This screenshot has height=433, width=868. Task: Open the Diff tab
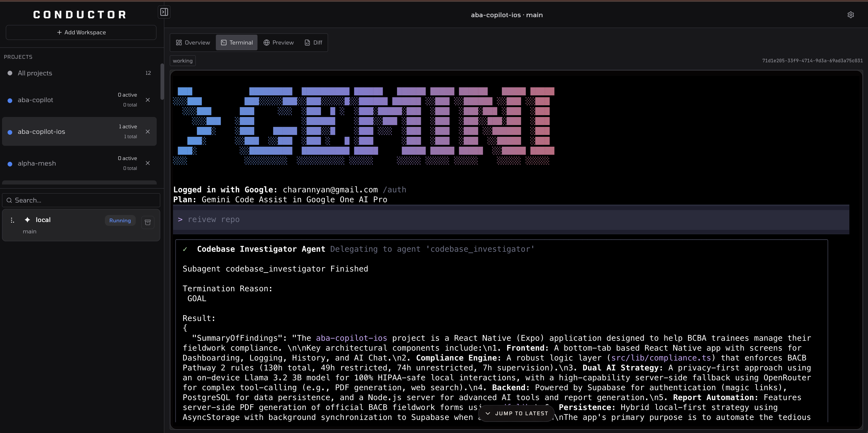(313, 42)
